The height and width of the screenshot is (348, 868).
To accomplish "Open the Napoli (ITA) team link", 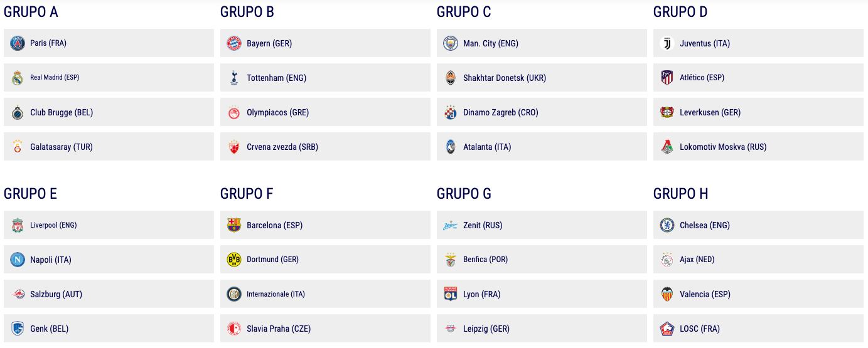I will point(51,260).
